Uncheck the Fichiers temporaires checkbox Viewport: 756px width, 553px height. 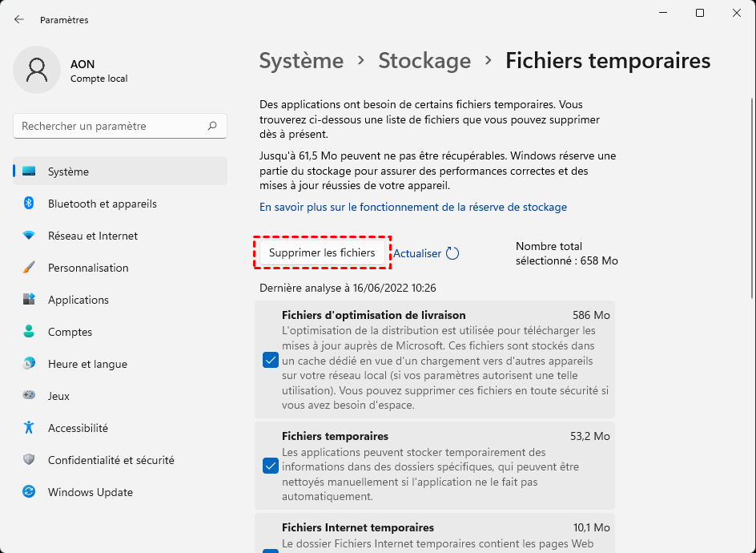click(271, 466)
